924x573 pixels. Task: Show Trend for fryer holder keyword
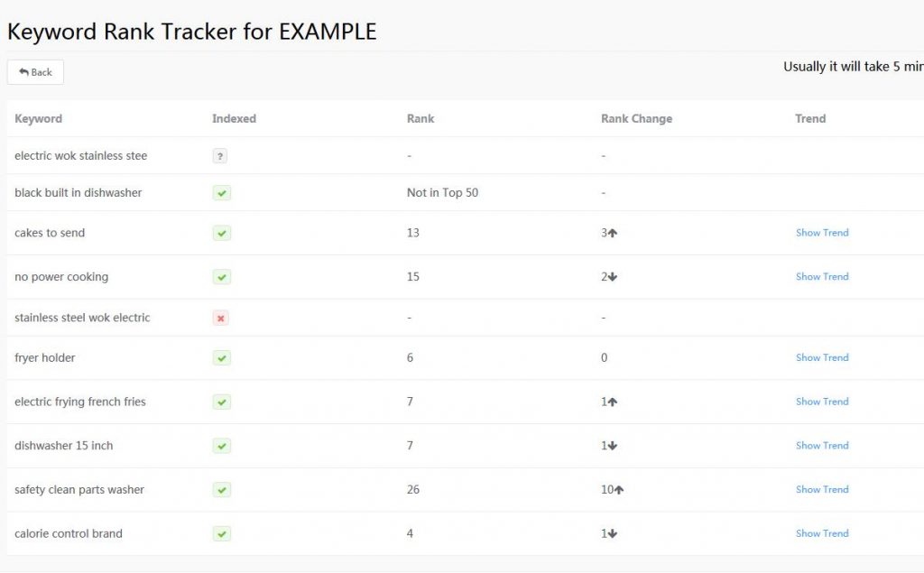click(822, 358)
